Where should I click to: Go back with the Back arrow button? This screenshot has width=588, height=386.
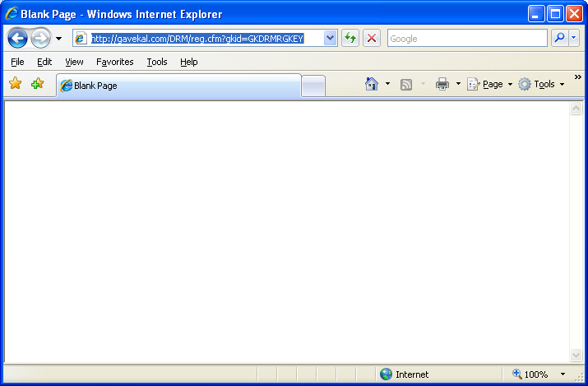[17, 38]
